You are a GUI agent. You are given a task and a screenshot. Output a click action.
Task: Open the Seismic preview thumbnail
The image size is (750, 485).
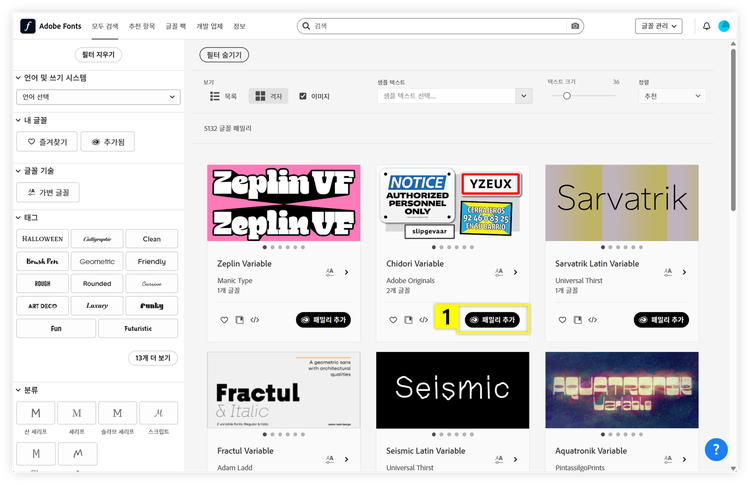452,390
